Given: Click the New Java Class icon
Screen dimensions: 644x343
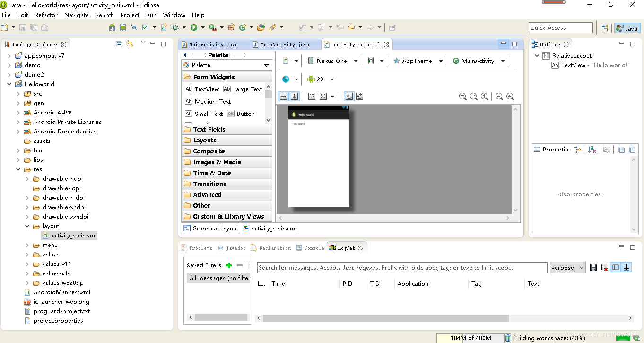Looking at the screenshot, I should click(243, 27).
